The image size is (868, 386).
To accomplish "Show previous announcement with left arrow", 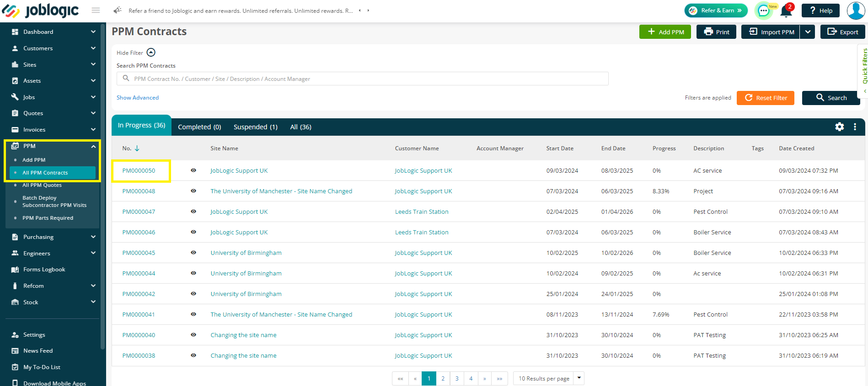I will pyautogui.click(x=359, y=11).
